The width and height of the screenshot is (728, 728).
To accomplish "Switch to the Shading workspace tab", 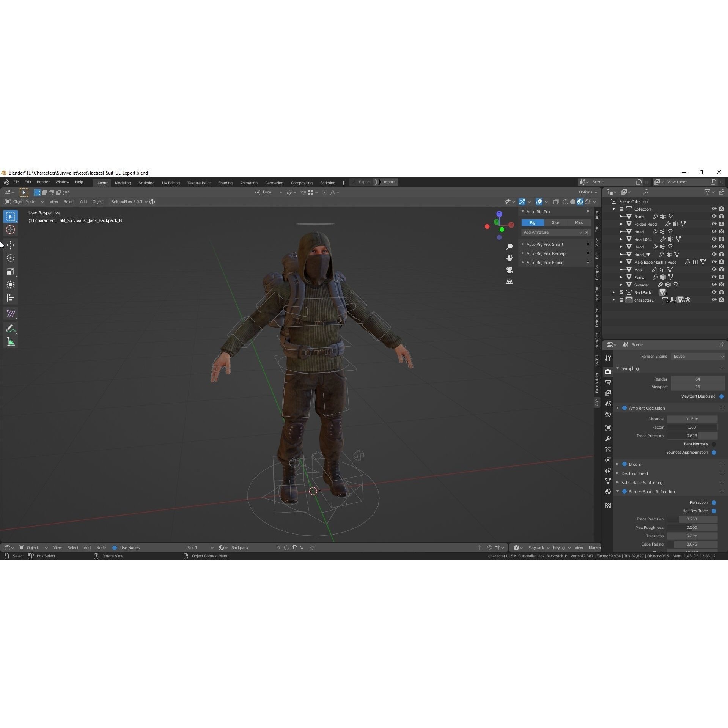I will (x=225, y=183).
